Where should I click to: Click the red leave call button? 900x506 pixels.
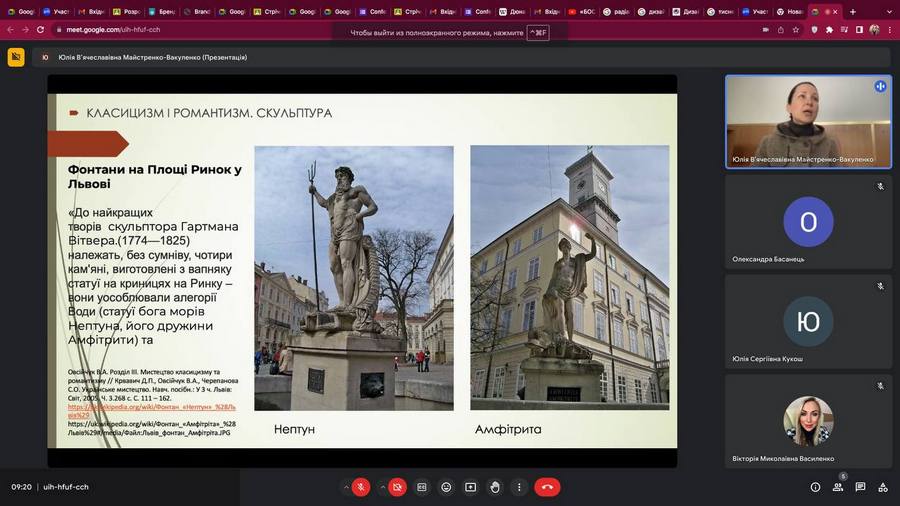tap(546, 487)
